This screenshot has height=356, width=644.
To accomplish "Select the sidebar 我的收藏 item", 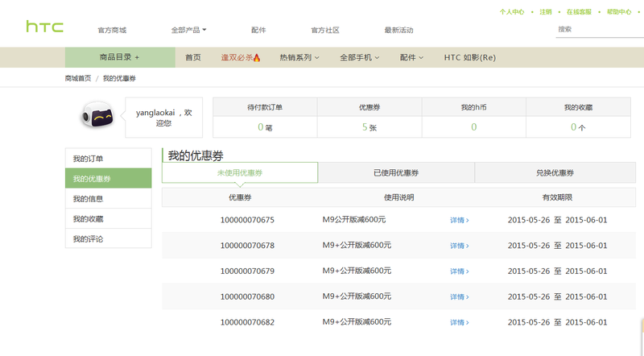I will [x=109, y=219].
